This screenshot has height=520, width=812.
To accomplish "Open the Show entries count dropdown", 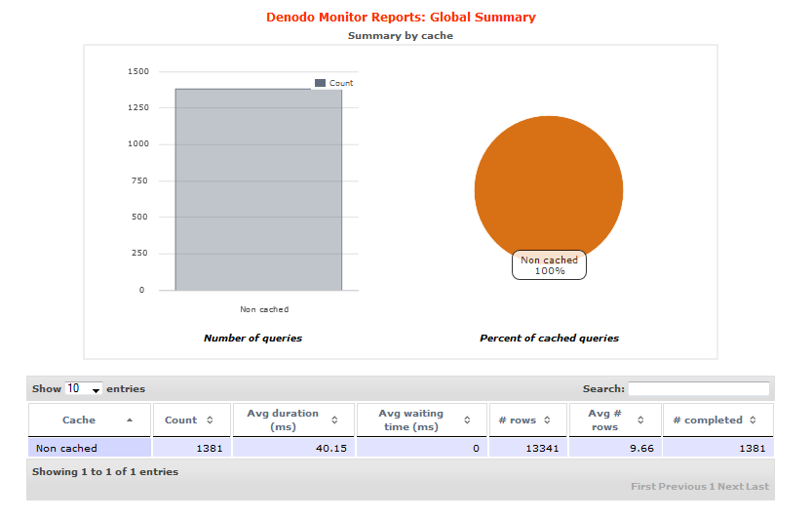I will [x=84, y=389].
